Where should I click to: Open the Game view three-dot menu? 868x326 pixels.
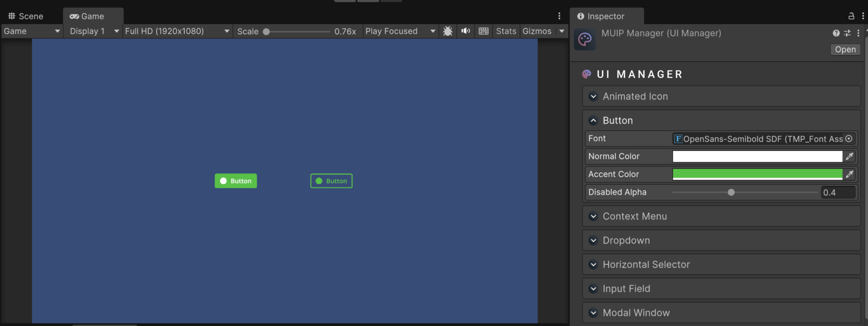[x=559, y=16]
